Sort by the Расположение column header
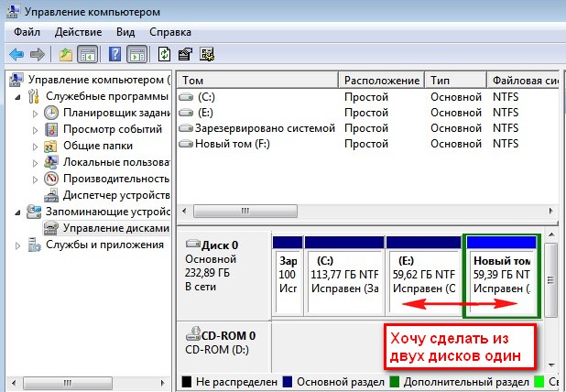 pos(382,80)
